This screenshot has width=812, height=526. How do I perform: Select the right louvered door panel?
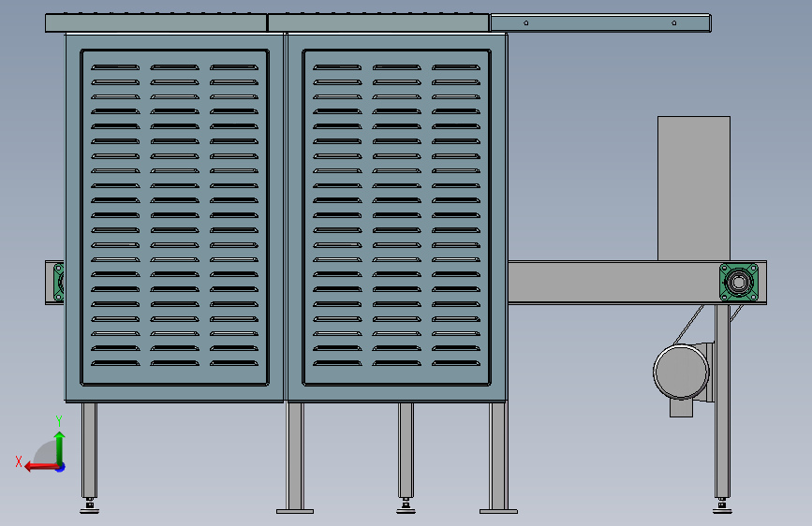(x=397, y=217)
